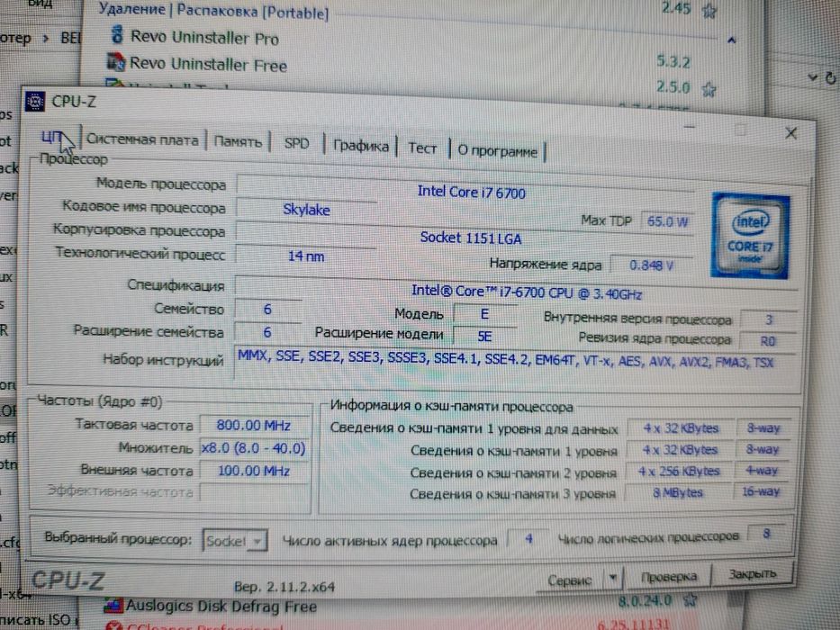
Task: Click the star icon next to 8.0.24.0
Action: (690, 600)
